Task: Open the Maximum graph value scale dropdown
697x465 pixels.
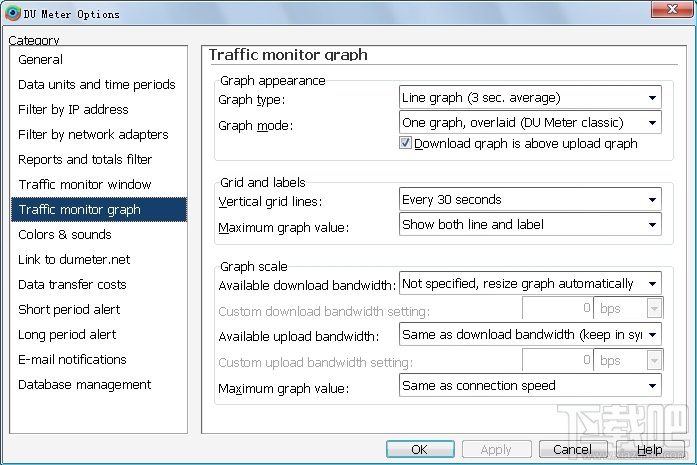Action: (652, 385)
